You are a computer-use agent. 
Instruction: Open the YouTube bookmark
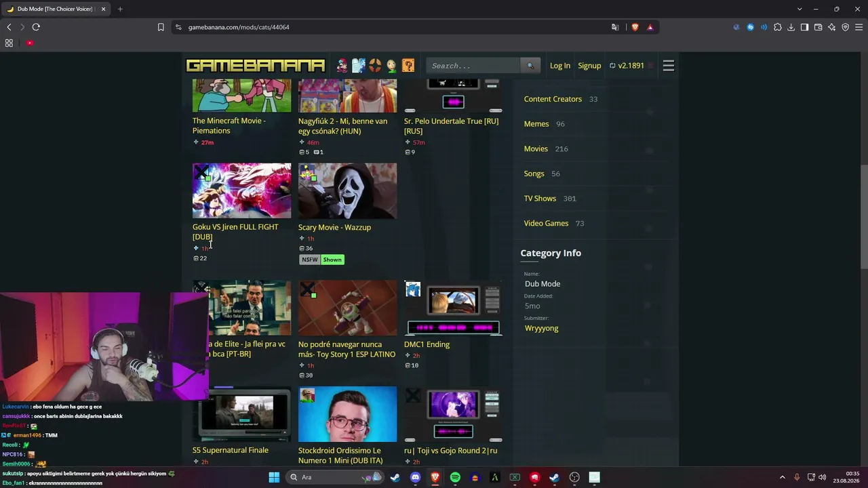click(x=30, y=43)
